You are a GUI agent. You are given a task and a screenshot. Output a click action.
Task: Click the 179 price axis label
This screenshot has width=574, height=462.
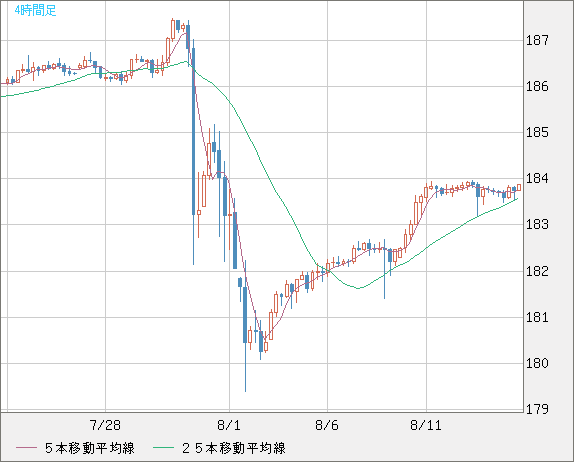tap(537, 409)
